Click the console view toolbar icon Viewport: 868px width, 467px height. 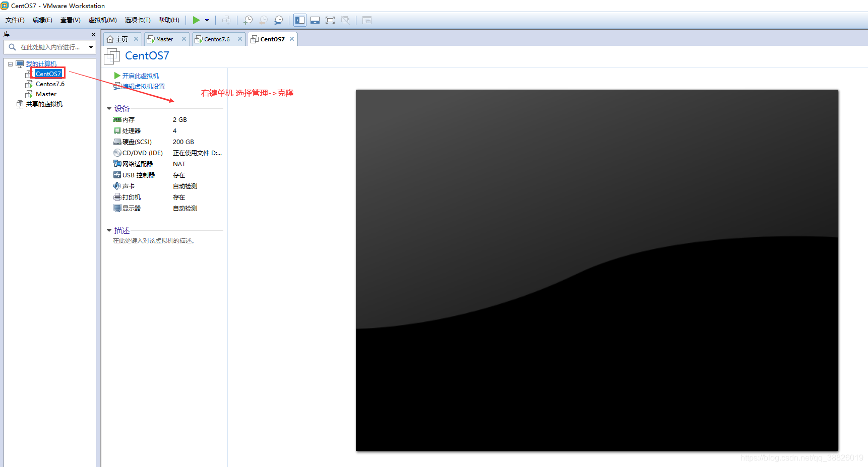(367, 20)
